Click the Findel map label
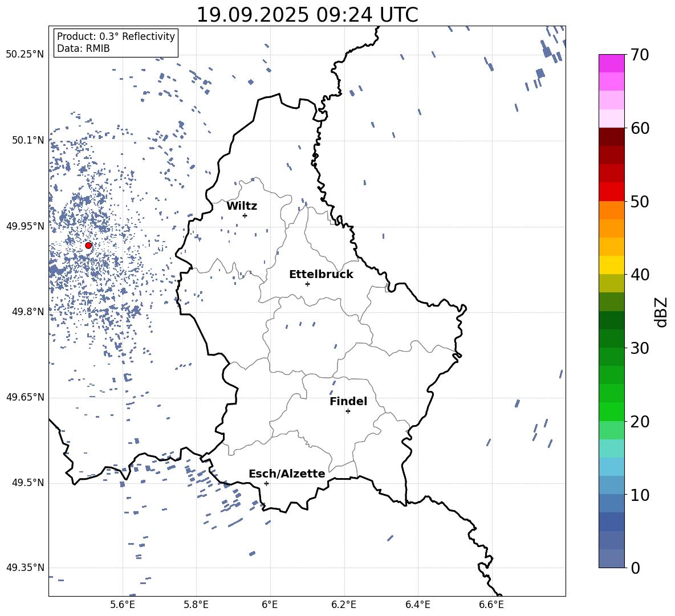 coord(348,401)
